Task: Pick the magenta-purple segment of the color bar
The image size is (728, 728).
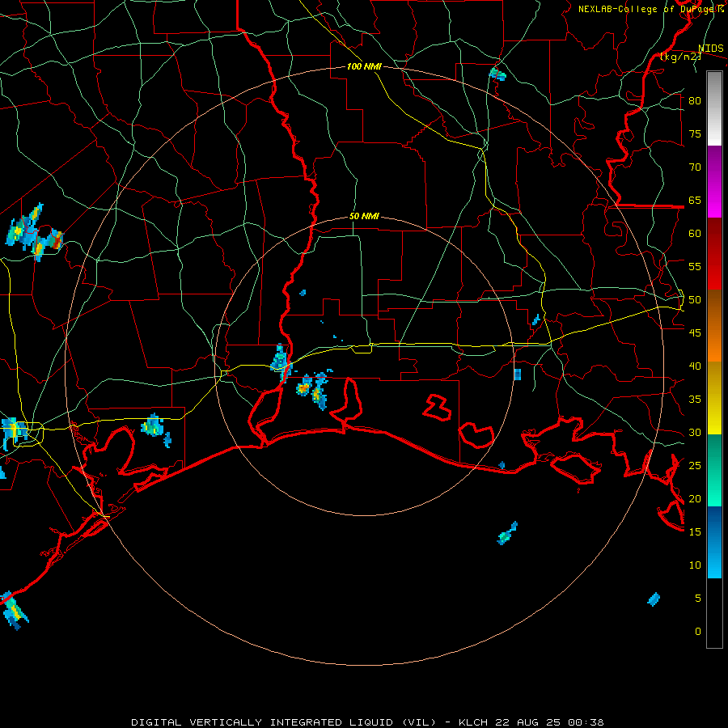Action: [x=714, y=182]
